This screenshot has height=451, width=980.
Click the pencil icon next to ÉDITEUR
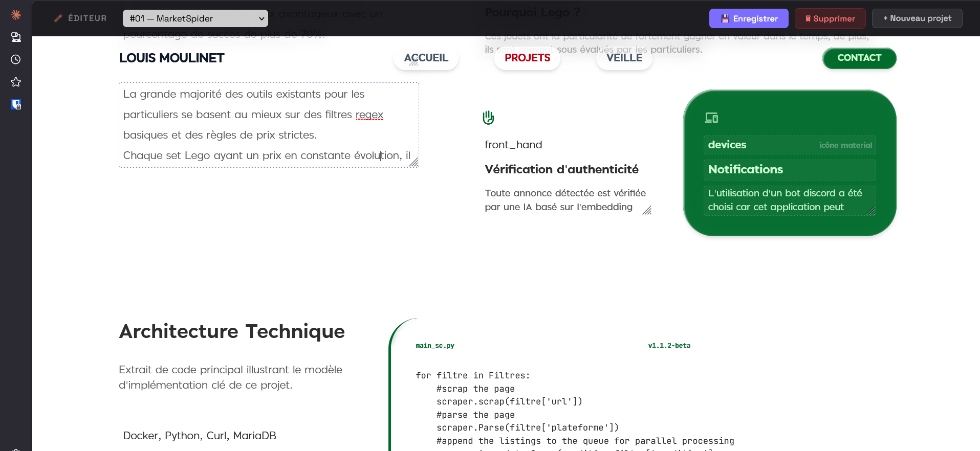point(58,18)
